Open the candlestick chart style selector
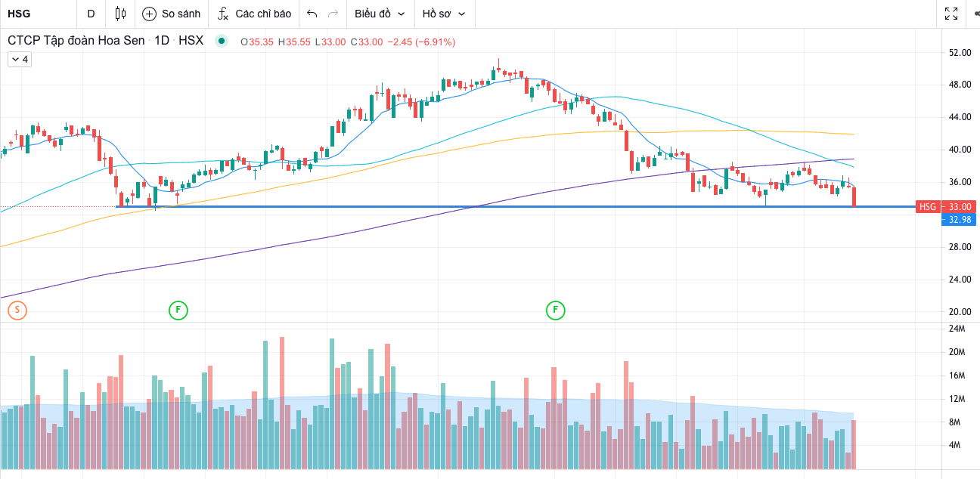Screen dimensions: 980x479 pos(120,14)
